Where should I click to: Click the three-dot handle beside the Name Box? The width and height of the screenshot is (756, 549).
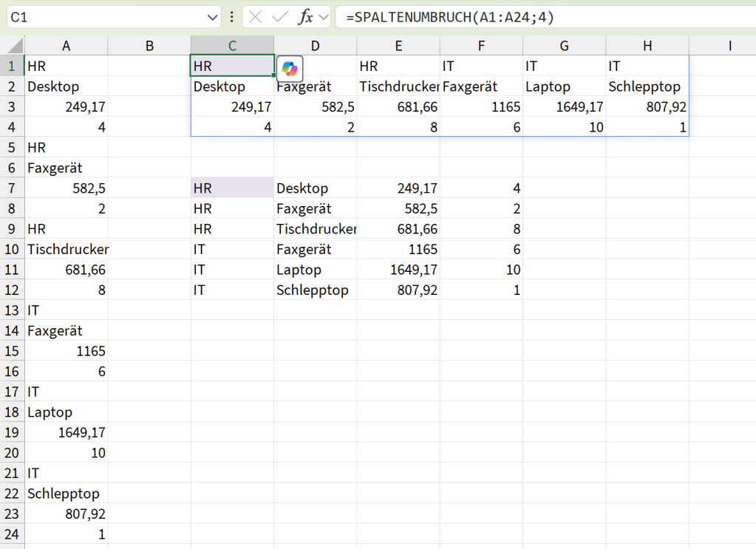click(x=233, y=17)
